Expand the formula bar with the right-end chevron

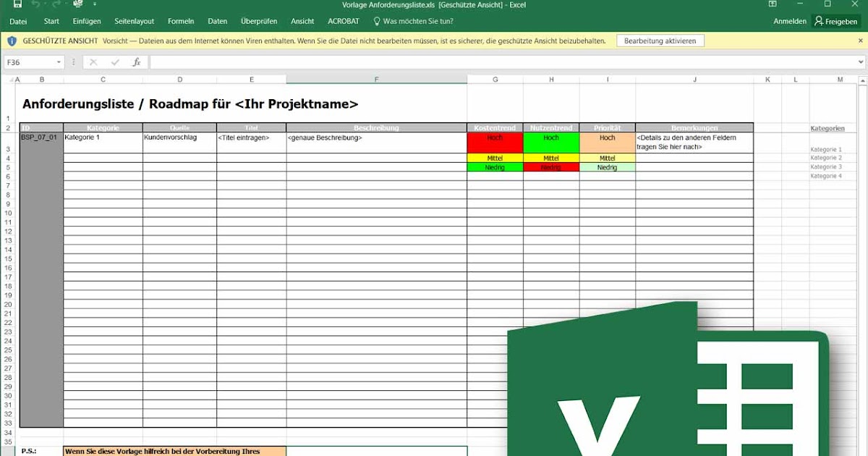(x=861, y=62)
